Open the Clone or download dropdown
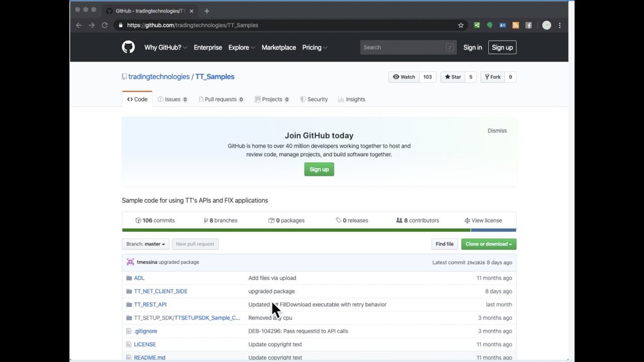This screenshot has height=362, width=644. click(x=489, y=244)
